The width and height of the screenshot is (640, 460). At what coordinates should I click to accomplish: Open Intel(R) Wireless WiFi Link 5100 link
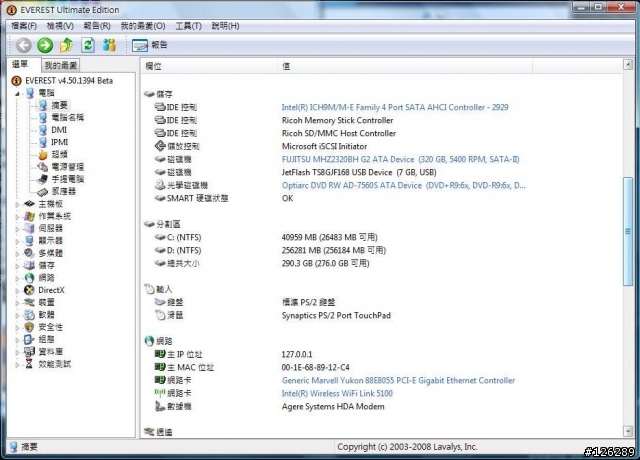point(337,393)
